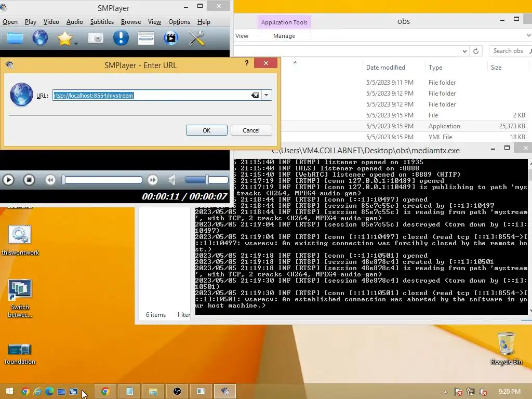Launch Microsoft Edge from taskbar

coord(49,392)
